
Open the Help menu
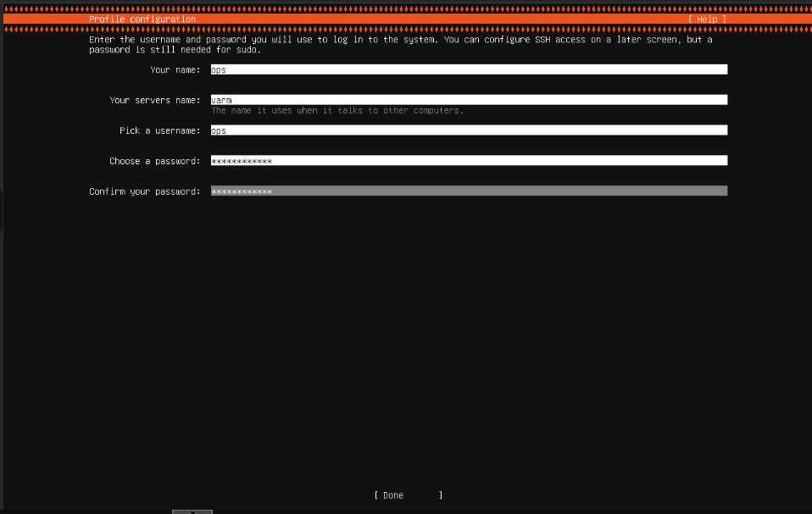pos(706,19)
